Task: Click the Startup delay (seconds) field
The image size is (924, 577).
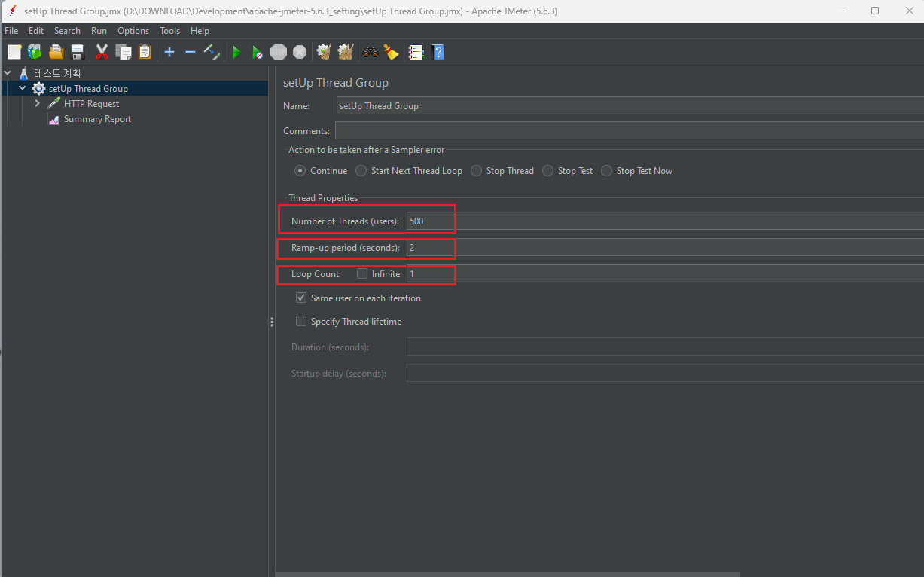Action: (665, 374)
